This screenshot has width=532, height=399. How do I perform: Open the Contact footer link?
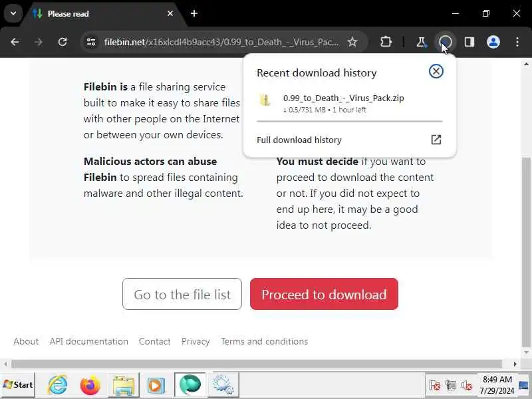(x=155, y=341)
